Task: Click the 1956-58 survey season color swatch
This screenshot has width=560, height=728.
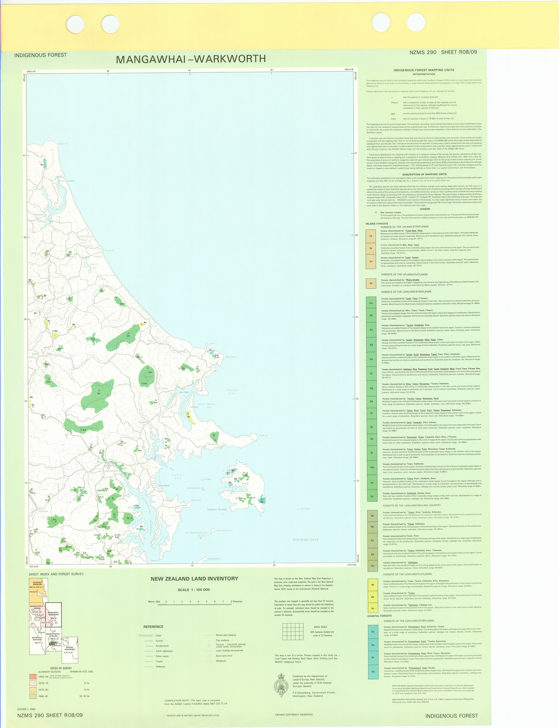Action: pyautogui.click(x=33, y=677)
